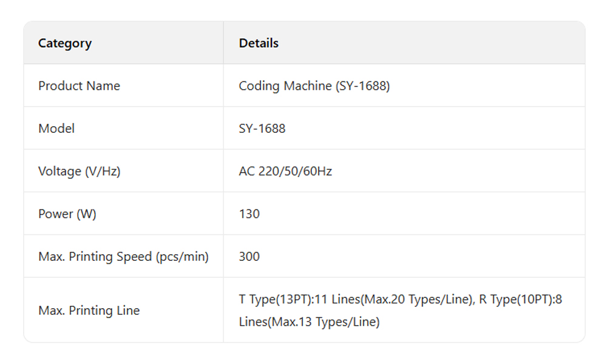Select the Max. Printing Line label
Screen dimensions: 607x364
tap(89, 311)
